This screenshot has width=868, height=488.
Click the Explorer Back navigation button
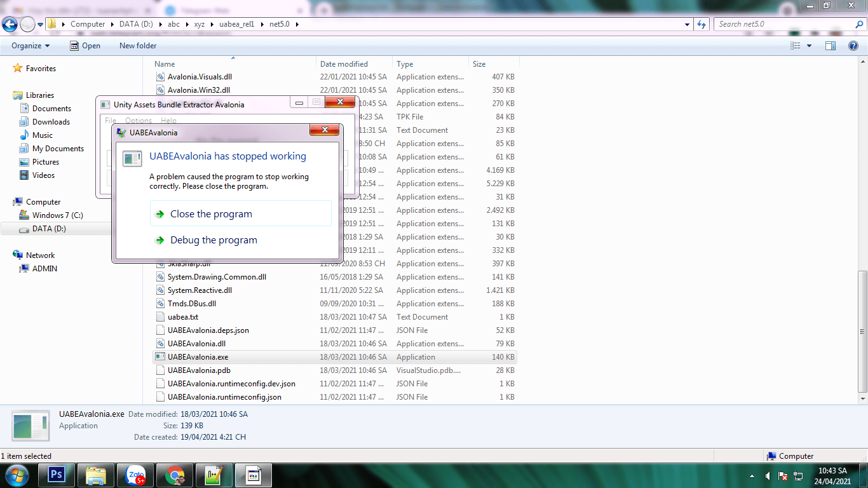pyautogui.click(x=10, y=24)
